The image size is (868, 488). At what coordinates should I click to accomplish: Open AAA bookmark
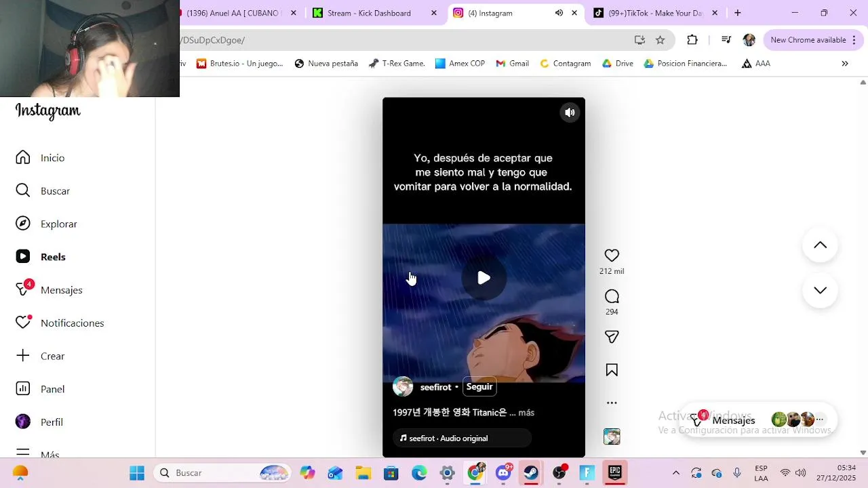coord(756,64)
